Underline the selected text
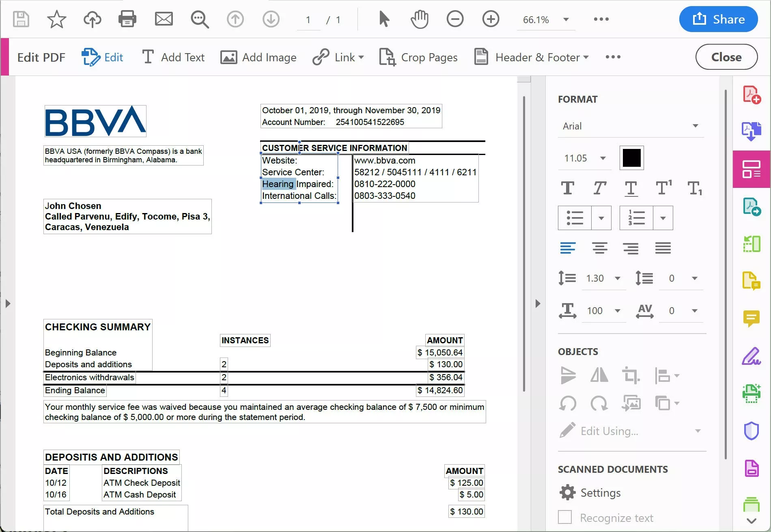771x532 pixels. (x=631, y=188)
